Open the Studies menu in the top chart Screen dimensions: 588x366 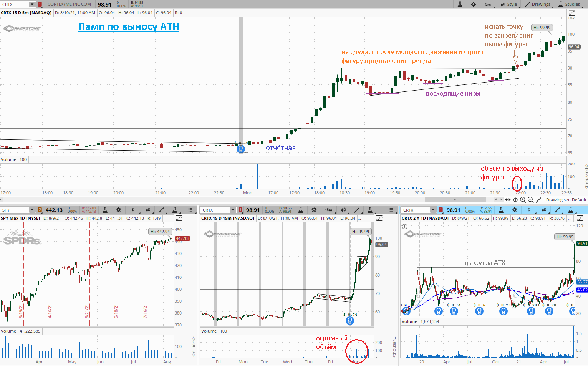[x=569, y=4]
